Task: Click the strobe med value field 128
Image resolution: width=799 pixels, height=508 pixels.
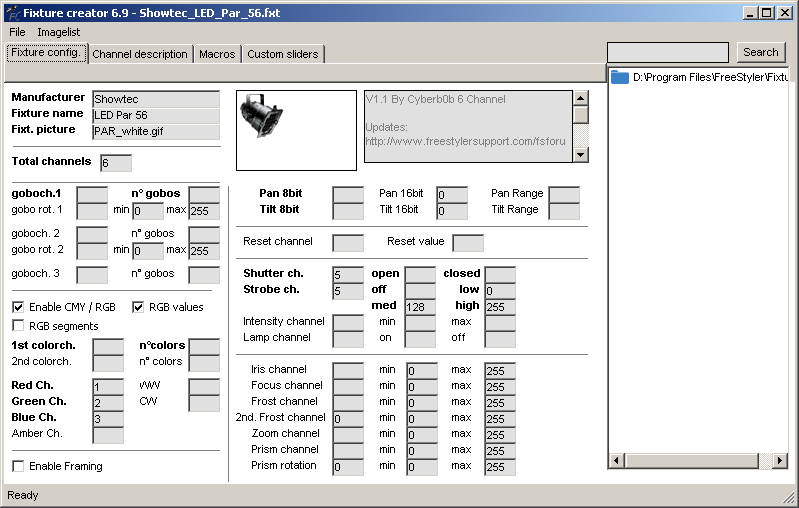Action: click(420, 307)
